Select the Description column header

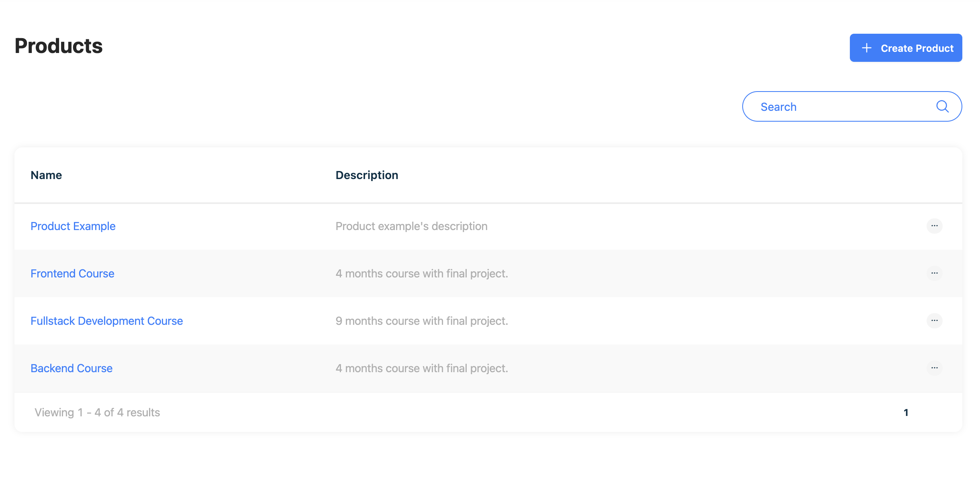[x=367, y=175]
